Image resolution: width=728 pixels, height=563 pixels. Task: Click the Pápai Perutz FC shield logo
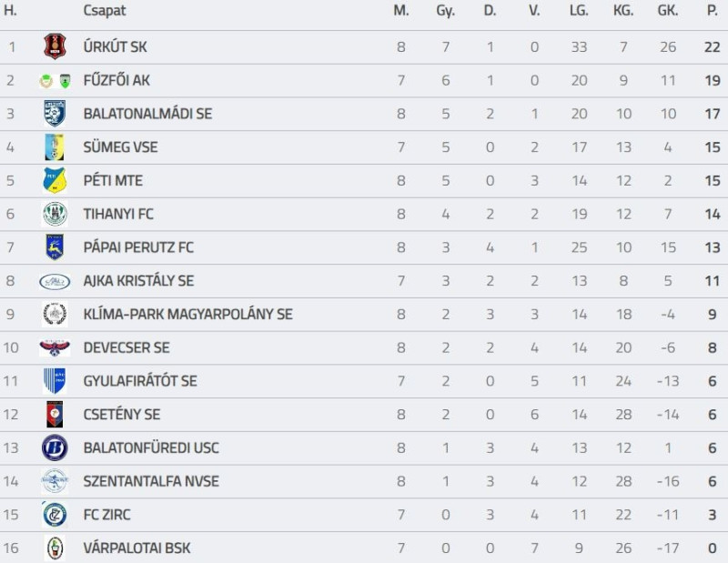tap(55, 247)
